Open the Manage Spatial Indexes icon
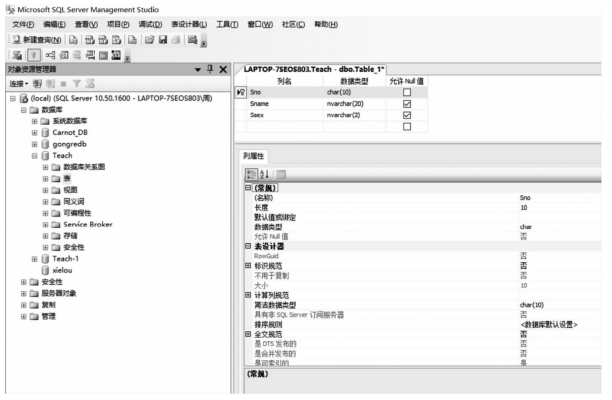The image size is (612, 400). point(116,55)
